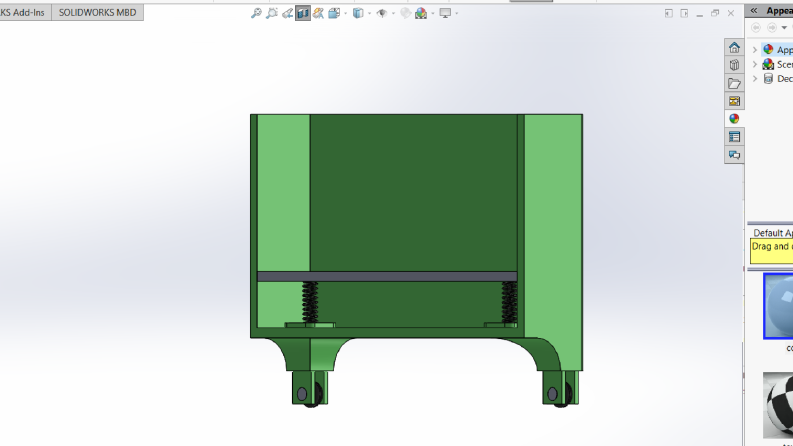Image resolution: width=793 pixels, height=446 pixels.
Task: Click the Apply Scene icon
Action: (x=421, y=13)
